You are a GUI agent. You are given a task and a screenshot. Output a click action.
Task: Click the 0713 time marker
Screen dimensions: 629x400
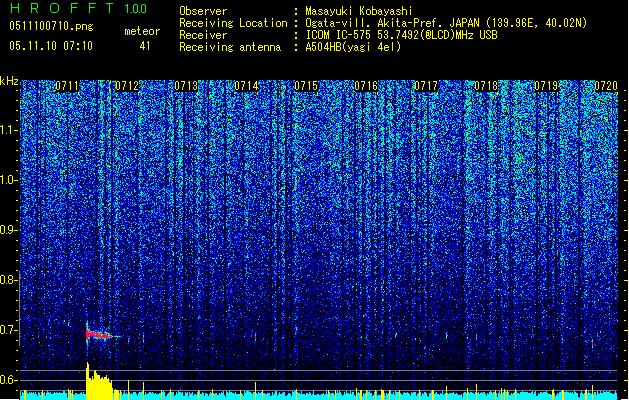tap(186, 86)
